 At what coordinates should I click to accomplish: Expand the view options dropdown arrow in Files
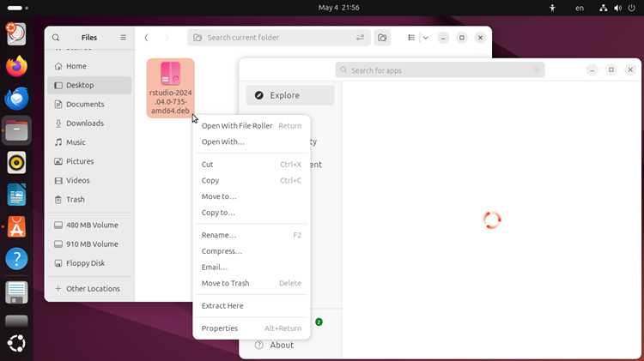(x=426, y=38)
